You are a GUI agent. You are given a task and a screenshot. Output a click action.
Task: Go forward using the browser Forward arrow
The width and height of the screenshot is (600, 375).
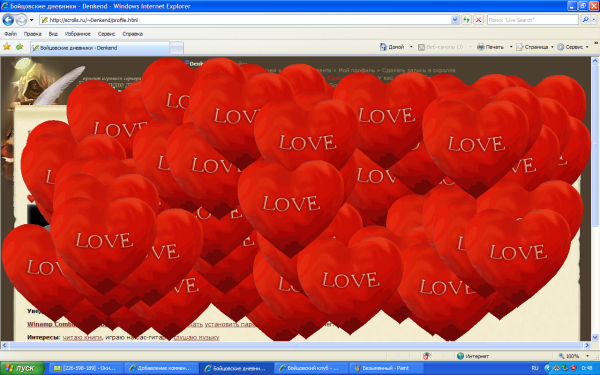point(21,20)
